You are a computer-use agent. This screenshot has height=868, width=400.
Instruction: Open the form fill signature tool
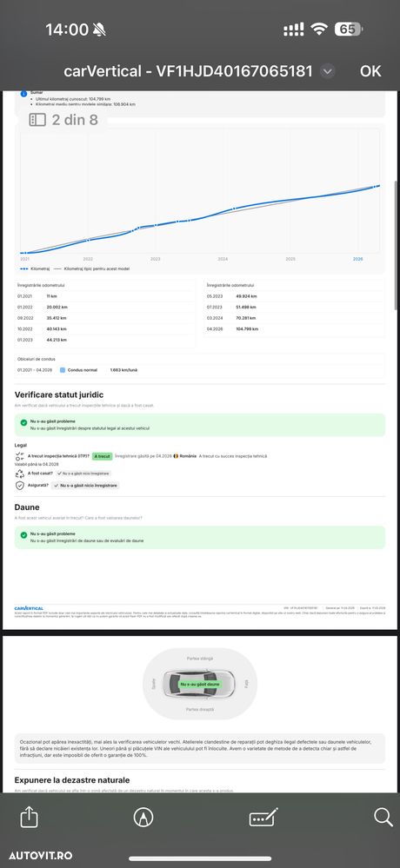click(263, 817)
